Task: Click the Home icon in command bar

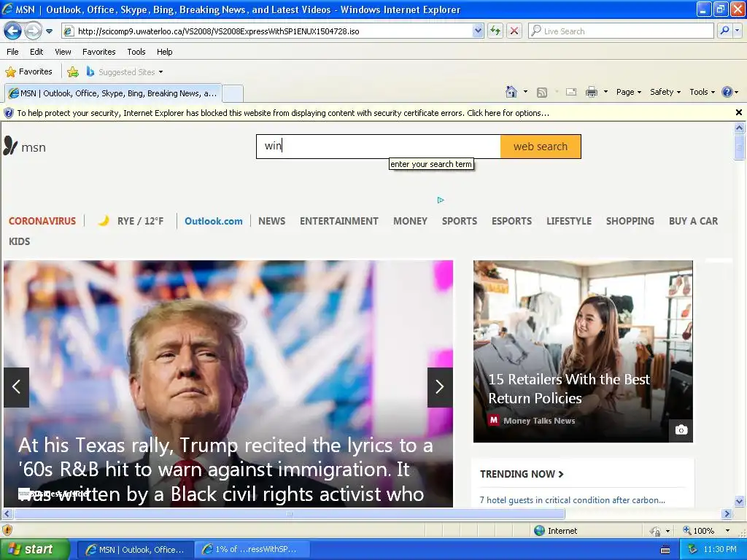Action: tap(511, 92)
